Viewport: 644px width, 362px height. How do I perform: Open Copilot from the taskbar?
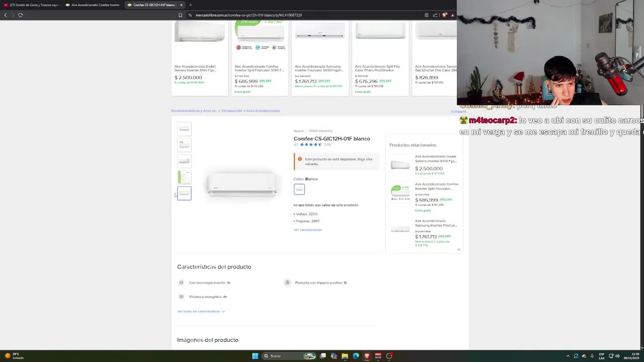click(334, 356)
